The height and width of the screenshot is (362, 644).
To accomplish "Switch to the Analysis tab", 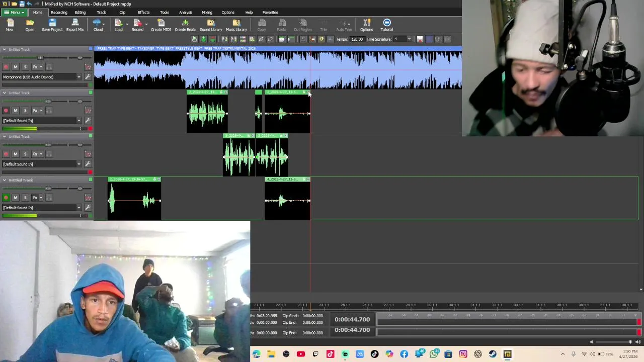I will (186, 13).
